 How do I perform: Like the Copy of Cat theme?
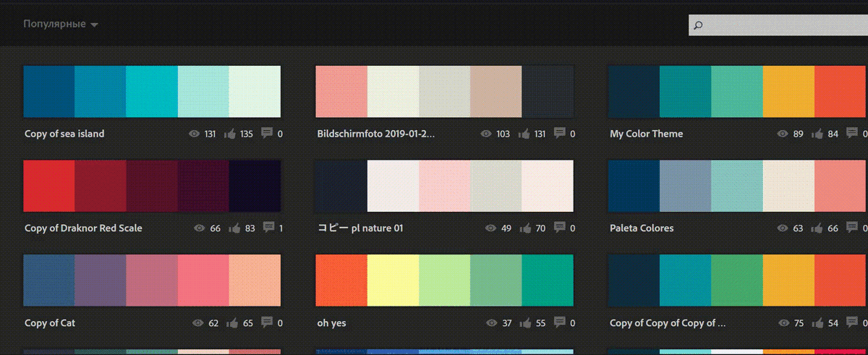(234, 322)
